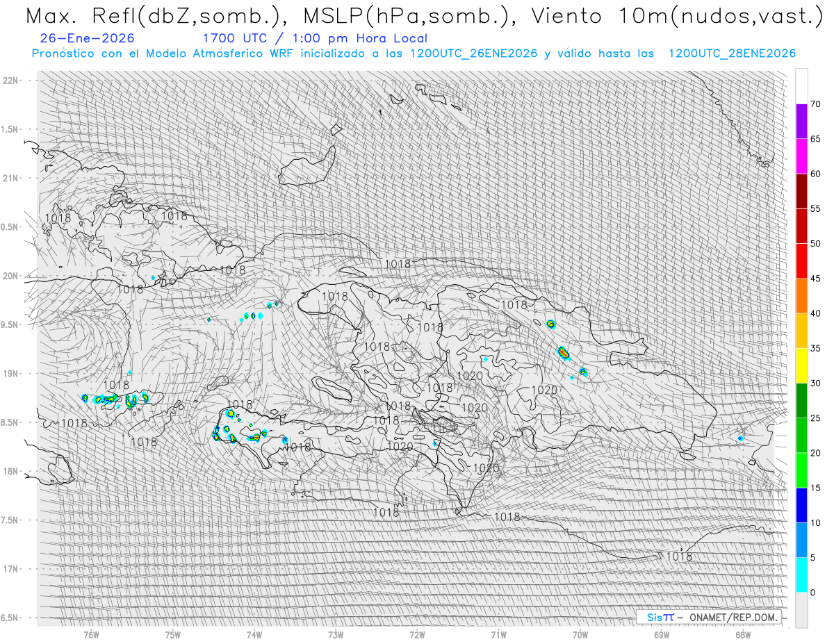
Task: Click the '18N' latitude label
Action: [10, 471]
